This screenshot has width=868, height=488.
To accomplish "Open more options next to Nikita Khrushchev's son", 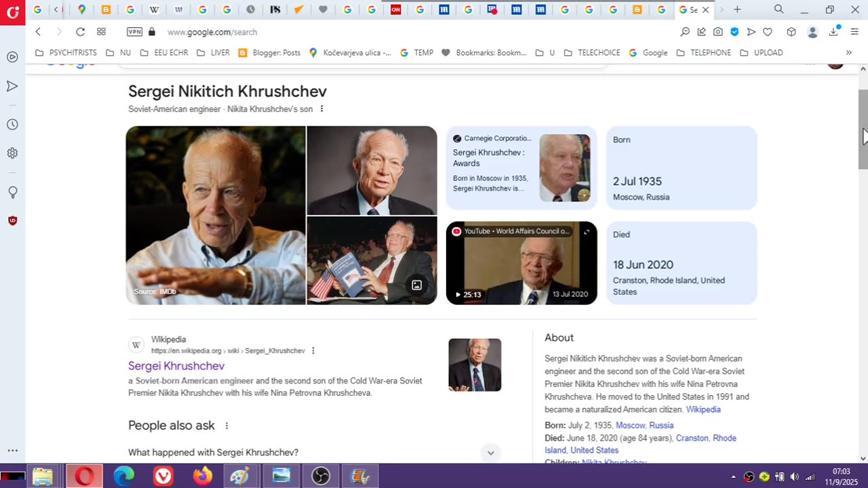I will [x=321, y=109].
